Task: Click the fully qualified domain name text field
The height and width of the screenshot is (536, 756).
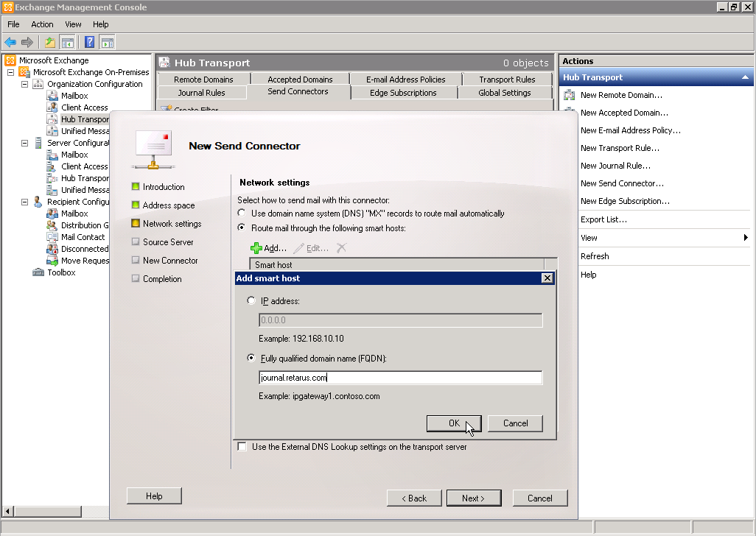Action: (400, 378)
